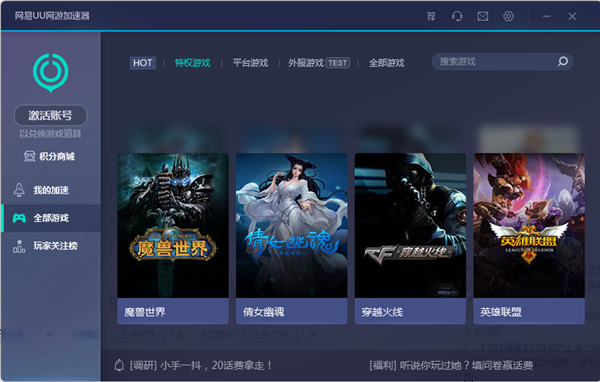Click the TEST badge next to 外服游戏
Screen dimensions: 600x382
(x=338, y=63)
